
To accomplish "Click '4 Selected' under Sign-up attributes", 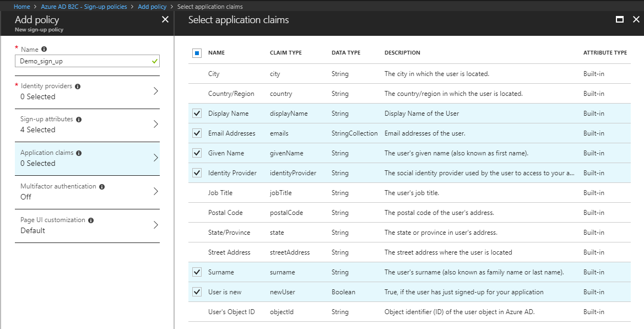I will pos(38,130).
